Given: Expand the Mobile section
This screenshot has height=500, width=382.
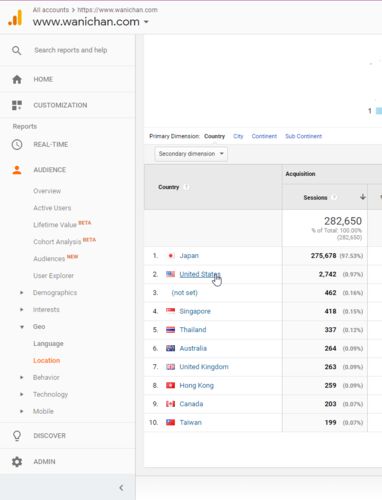Looking at the screenshot, I should [x=22, y=411].
